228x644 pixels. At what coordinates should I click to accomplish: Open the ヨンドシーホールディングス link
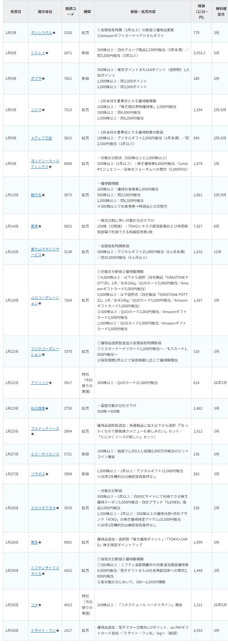tap(45, 164)
